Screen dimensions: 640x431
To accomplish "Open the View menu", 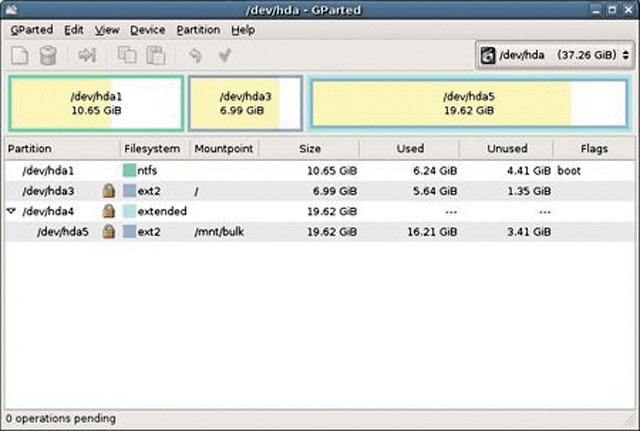I will [x=107, y=30].
